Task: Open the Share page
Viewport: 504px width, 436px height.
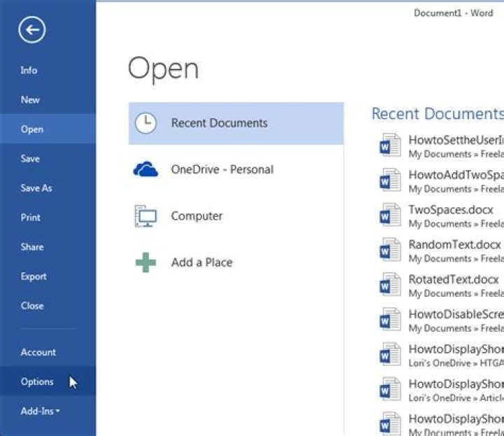Action: tap(48, 247)
